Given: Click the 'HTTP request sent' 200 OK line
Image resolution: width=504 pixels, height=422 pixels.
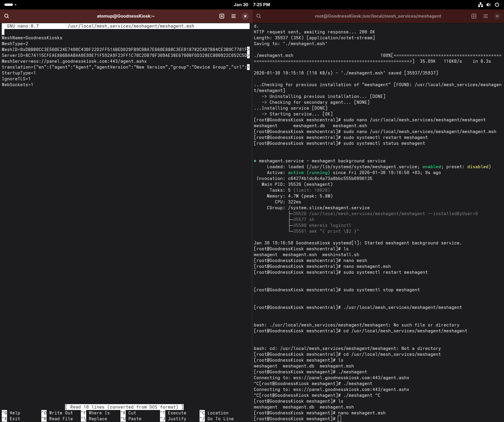Looking at the screenshot, I should click(x=314, y=32).
